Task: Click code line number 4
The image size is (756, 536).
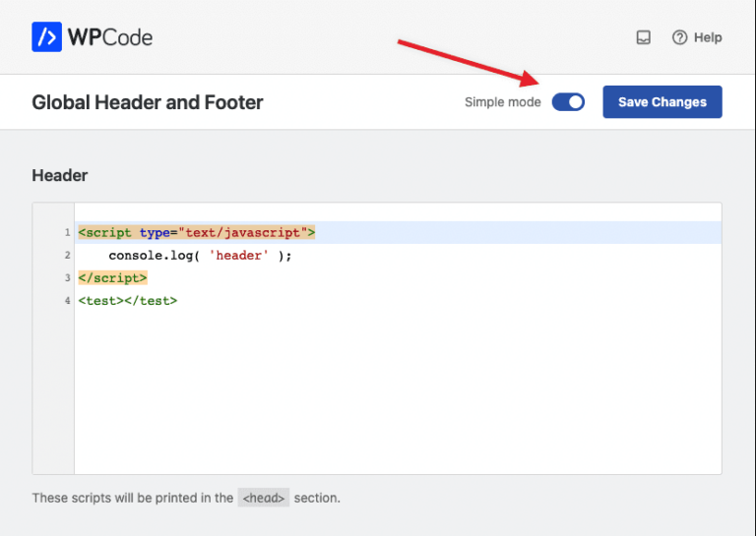Action: pyautogui.click(x=68, y=301)
